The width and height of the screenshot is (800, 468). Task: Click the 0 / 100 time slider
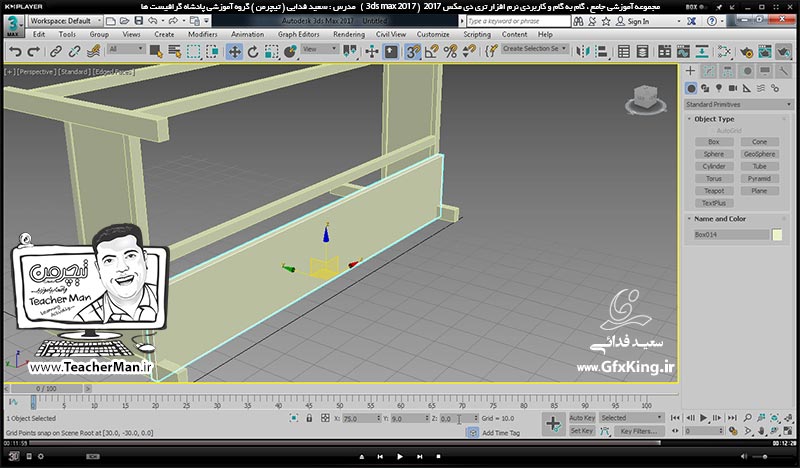(46, 389)
